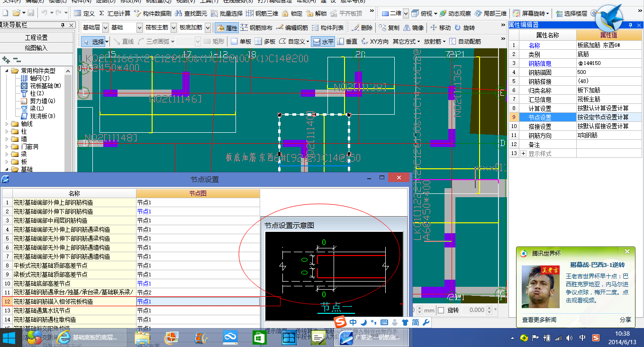
Task: Click the Windows Start button
Action: point(9,338)
